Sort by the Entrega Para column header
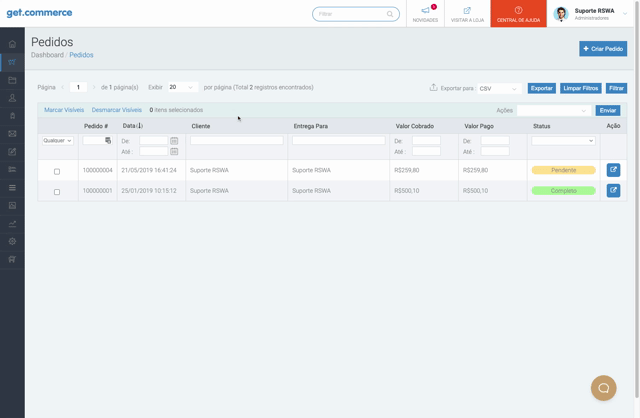Screen dimensions: 640x418 pyautogui.click(x=311, y=126)
